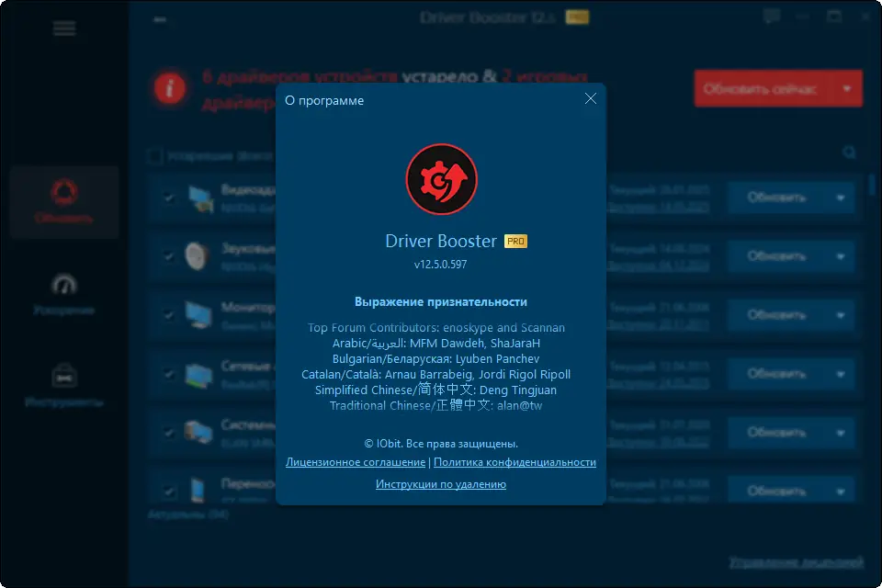The image size is (882, 588).
Task: Click the Обновить сейчас button in main window
Action: click(x=763, y=89)
